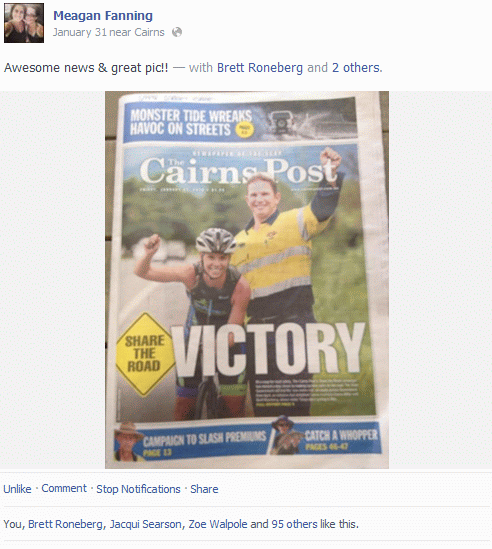
Task: Click the Share The Road sign in photo
Action: point(145,354)
